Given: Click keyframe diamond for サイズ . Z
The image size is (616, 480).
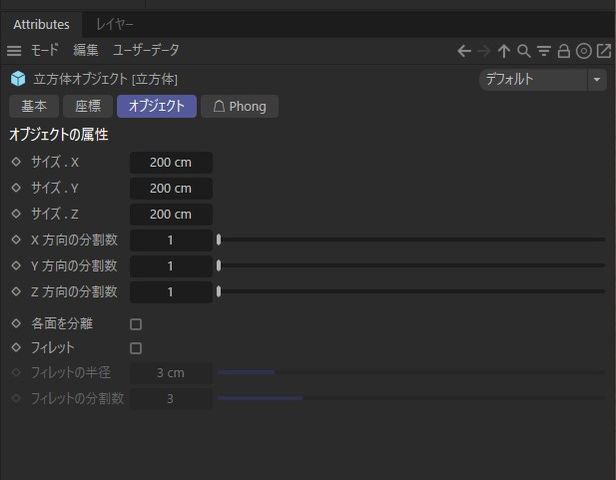Looking at the screenshot, I should 16,214.
